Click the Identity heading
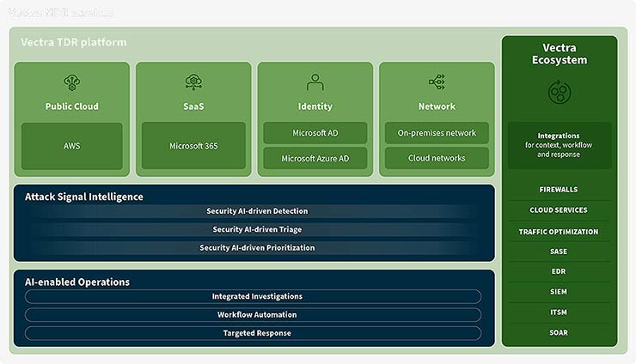The height and width of the screenshot is (364, 636). (x=315, y=106)
